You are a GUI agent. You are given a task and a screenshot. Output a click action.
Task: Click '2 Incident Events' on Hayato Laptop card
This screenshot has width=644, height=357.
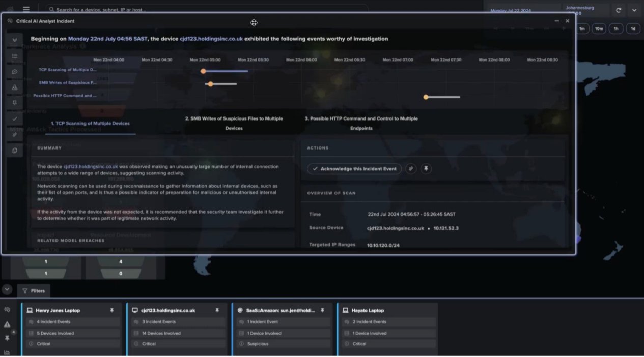[388, 322]
